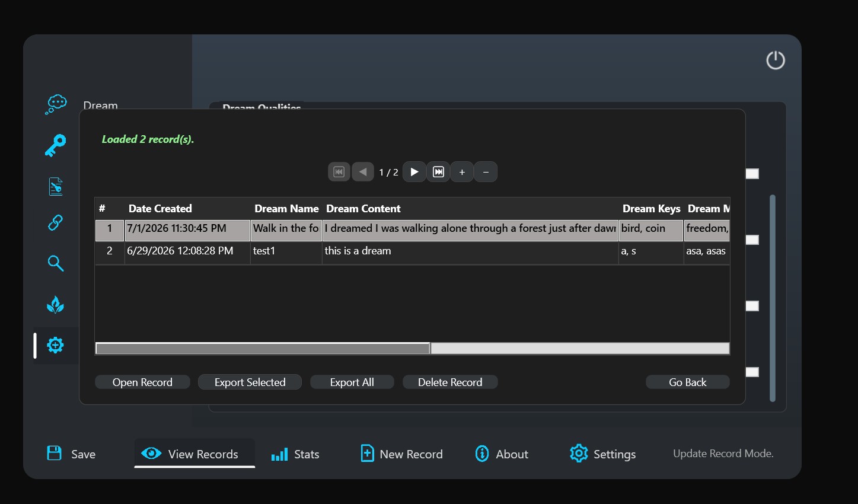Click the Export All button
Viewport: 858px width, 504px height.
tap(352, 382)
